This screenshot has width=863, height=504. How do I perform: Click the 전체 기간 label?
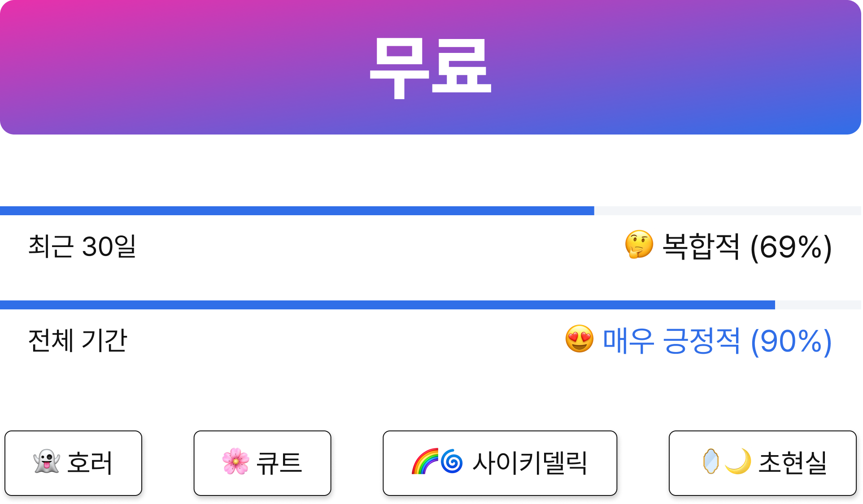(78, 340)
